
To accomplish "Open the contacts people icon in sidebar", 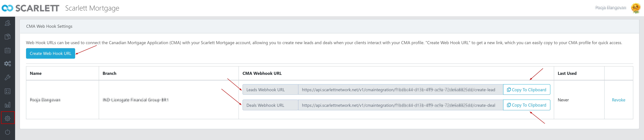I will (7, 23).
